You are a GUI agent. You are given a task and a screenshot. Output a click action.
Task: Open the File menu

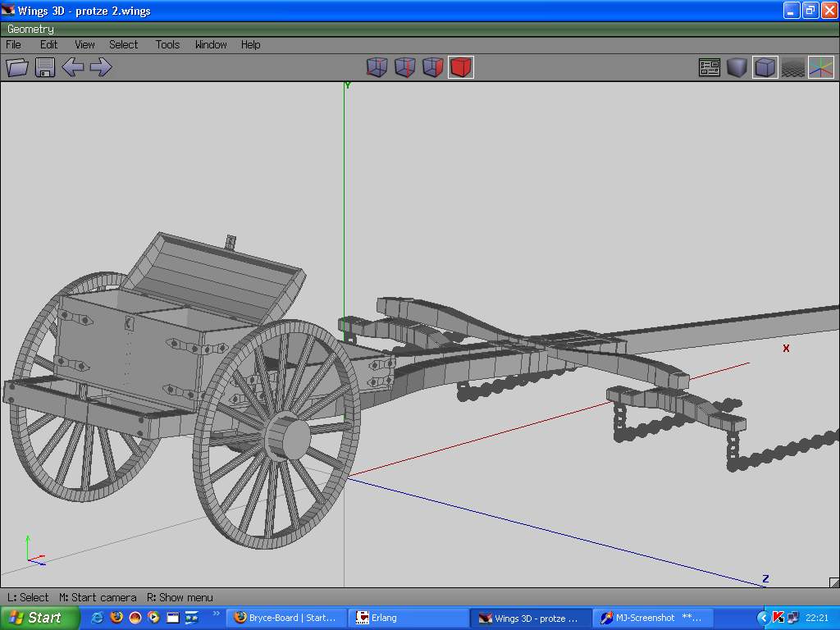14,44
